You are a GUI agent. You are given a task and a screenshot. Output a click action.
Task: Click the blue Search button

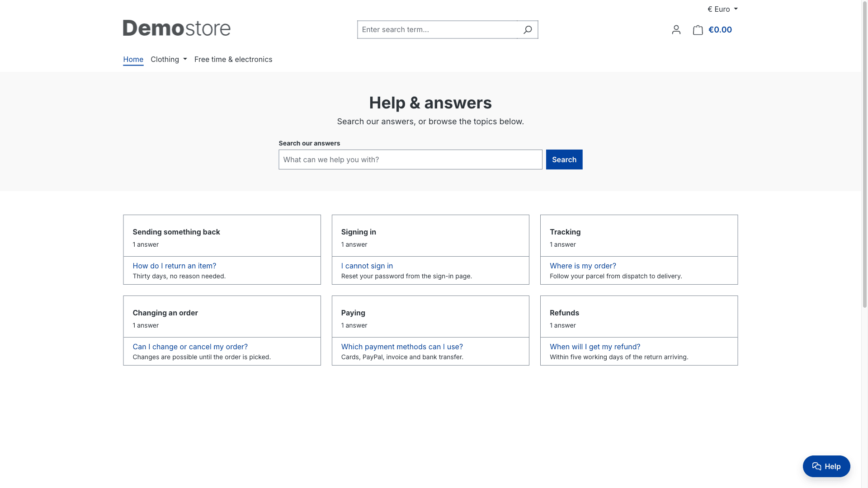pos(564,160)
